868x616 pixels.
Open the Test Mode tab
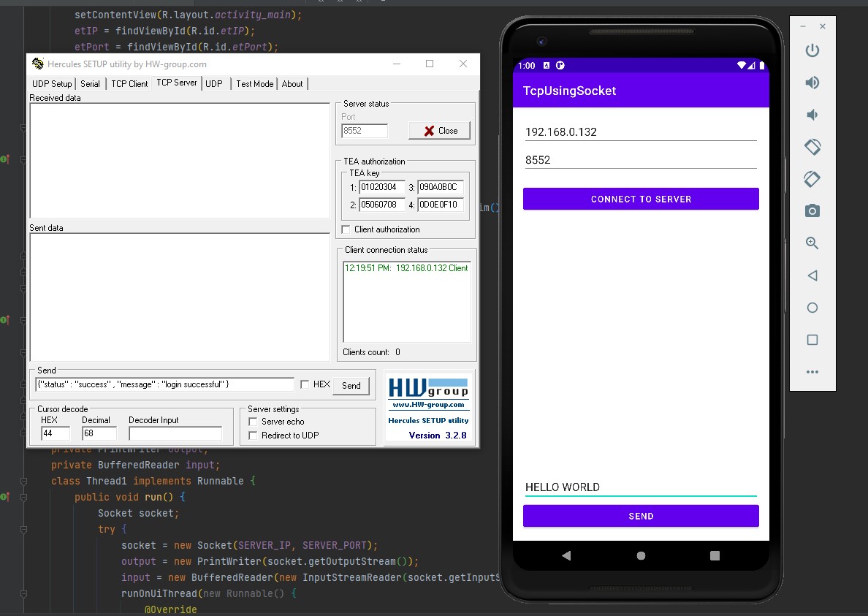click(x=255, y=83)
